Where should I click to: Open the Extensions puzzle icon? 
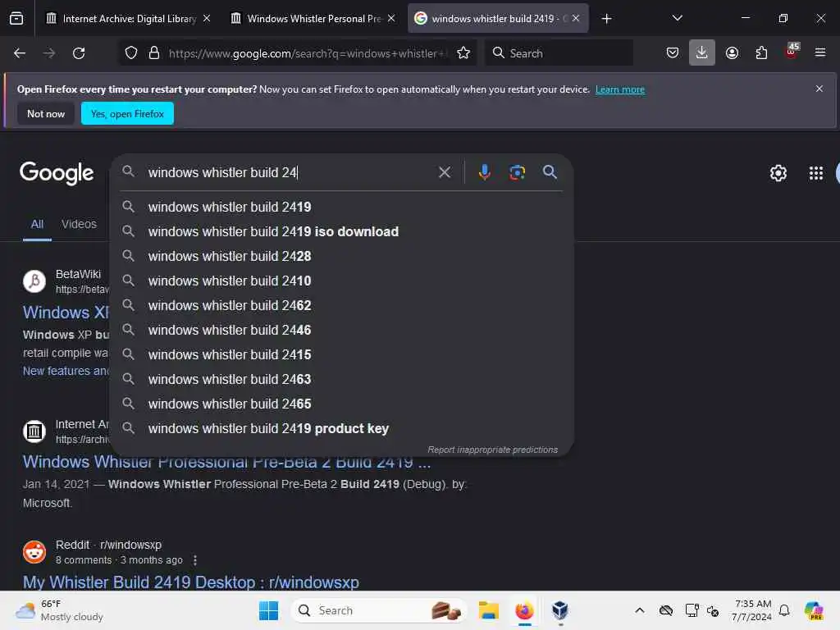[761, 53]
